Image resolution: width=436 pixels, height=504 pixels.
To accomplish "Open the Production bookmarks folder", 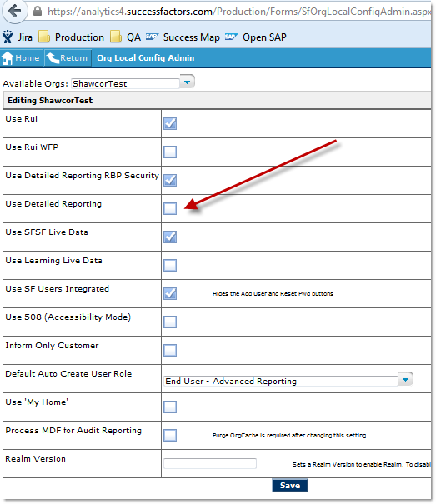I will [72, 37].
